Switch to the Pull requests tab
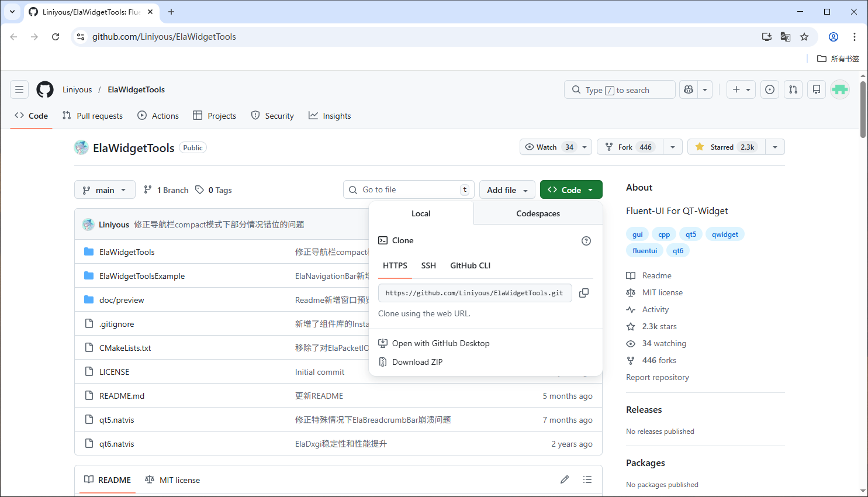 click(x=92, y=116)
